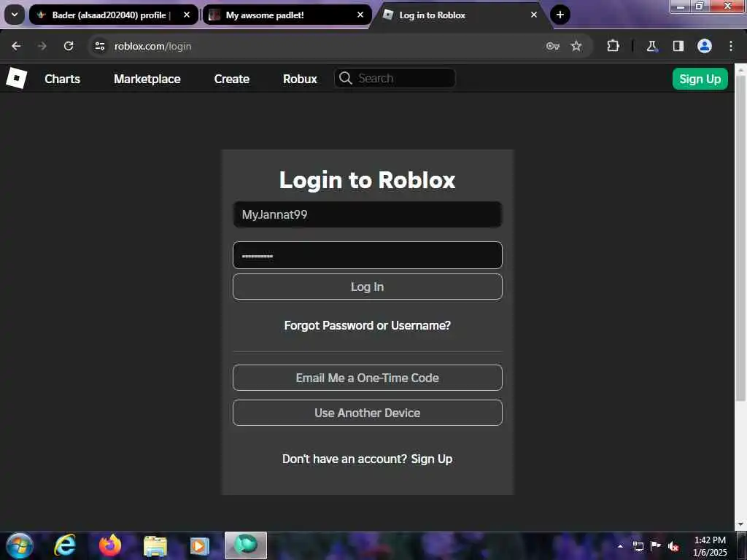Click Forgot Password or Username link
The width and height of the screenshot is (747, 560).
pos(368,325)
